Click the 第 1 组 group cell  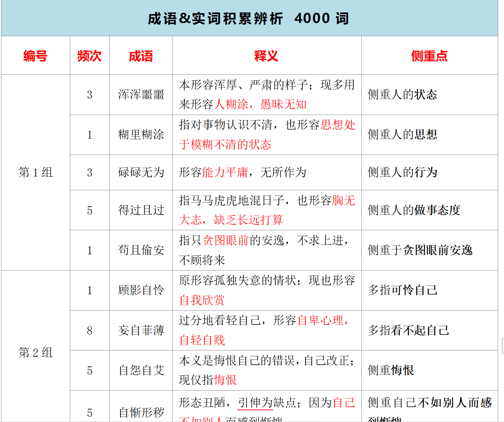tap(35, 172)
